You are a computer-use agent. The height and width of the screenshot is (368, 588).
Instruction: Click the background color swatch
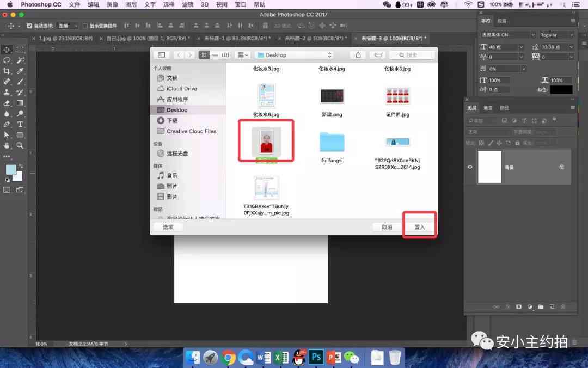[x=19, y=177]
